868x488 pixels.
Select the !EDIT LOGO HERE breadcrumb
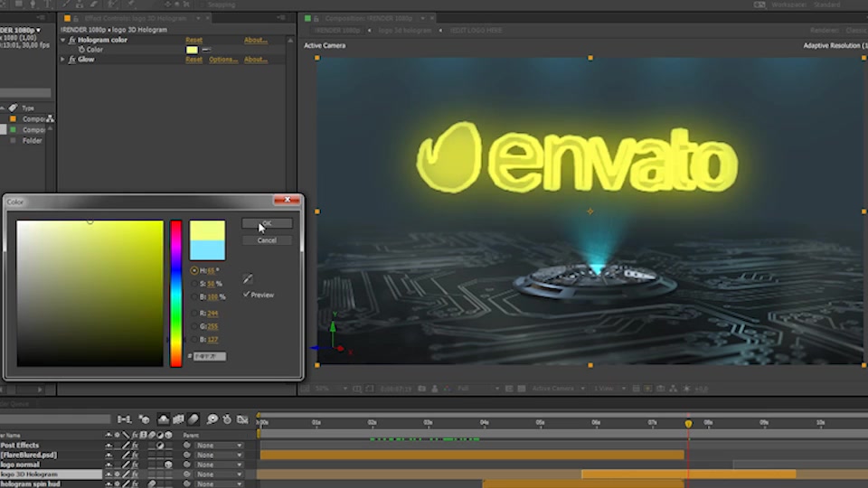click(476, 31)
